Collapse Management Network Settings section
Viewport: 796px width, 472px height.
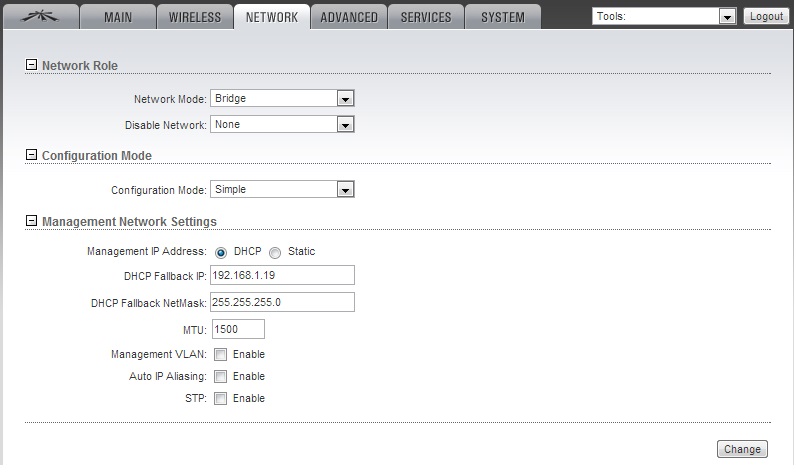point(31,221)
